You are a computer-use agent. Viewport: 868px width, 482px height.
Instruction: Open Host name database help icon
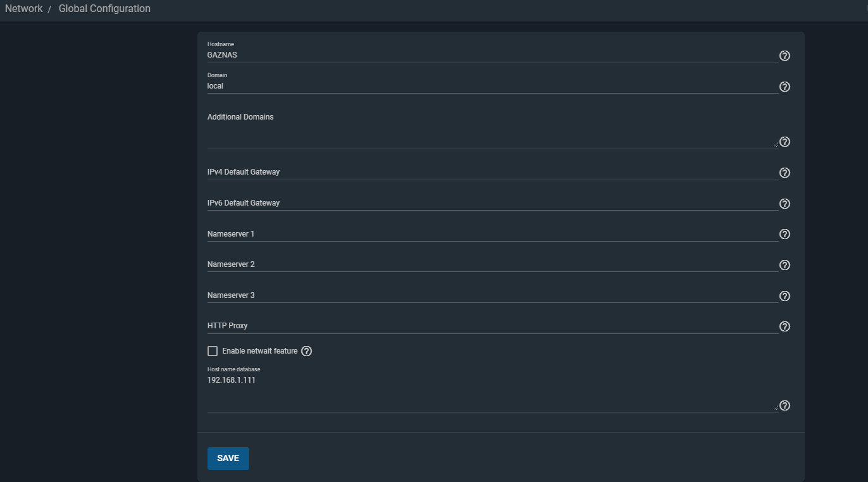784,405
